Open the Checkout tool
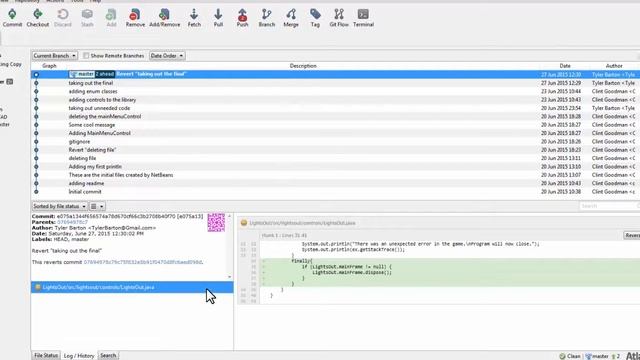Image resolution: width=640 pixels, height=360 pixels. pos(38,18)
